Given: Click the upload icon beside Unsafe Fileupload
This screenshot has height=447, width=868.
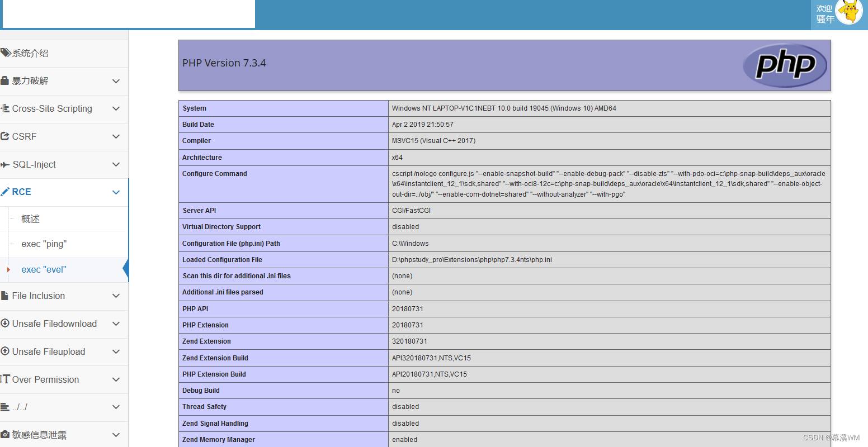Looking at the screenshot, I should (x=5, y=351).
